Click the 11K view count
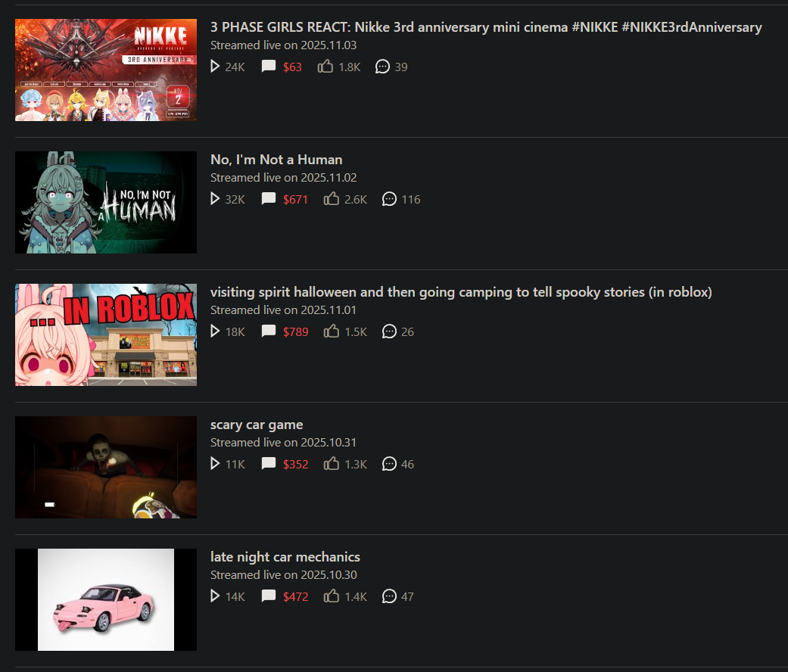 pos(235,464)
